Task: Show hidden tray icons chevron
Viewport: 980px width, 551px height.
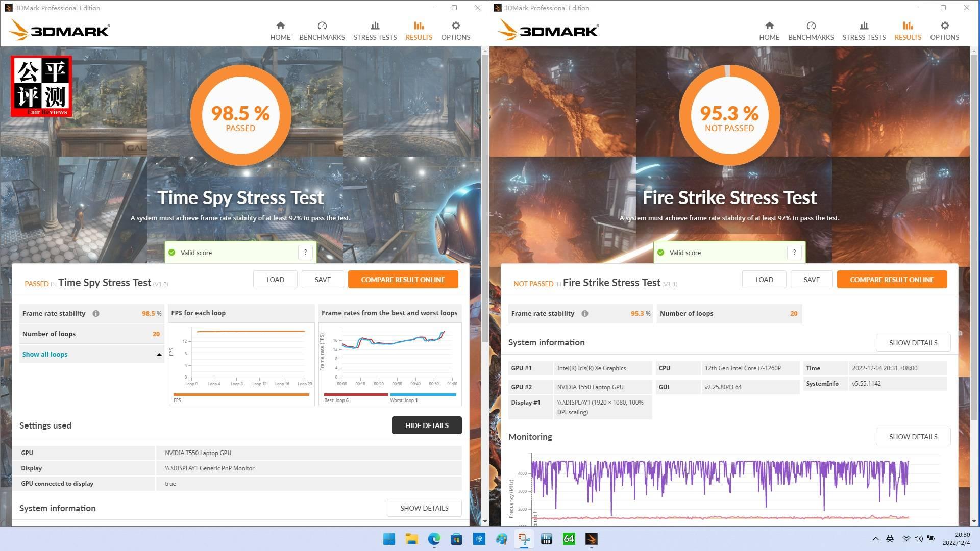Action: point(875,539)
